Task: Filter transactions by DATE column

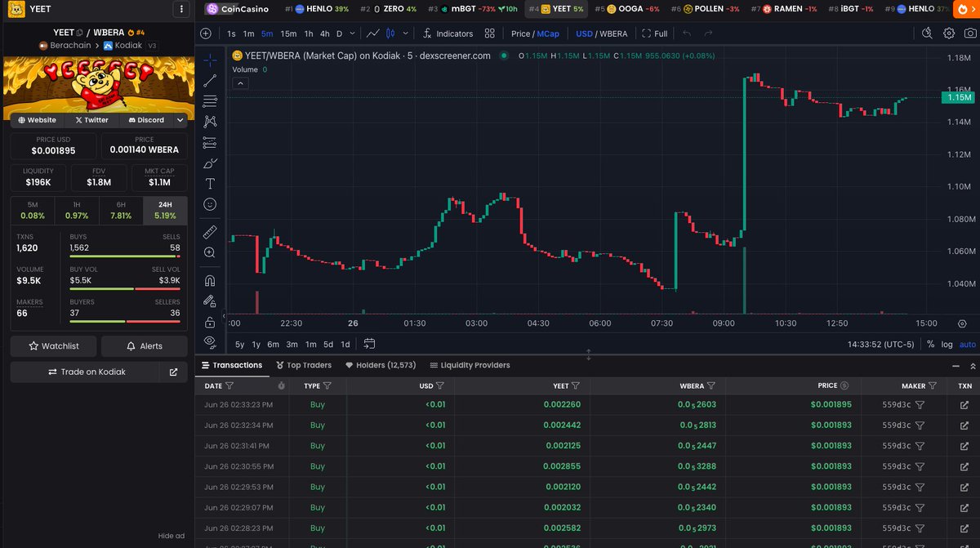Action: tap(229, 385)
